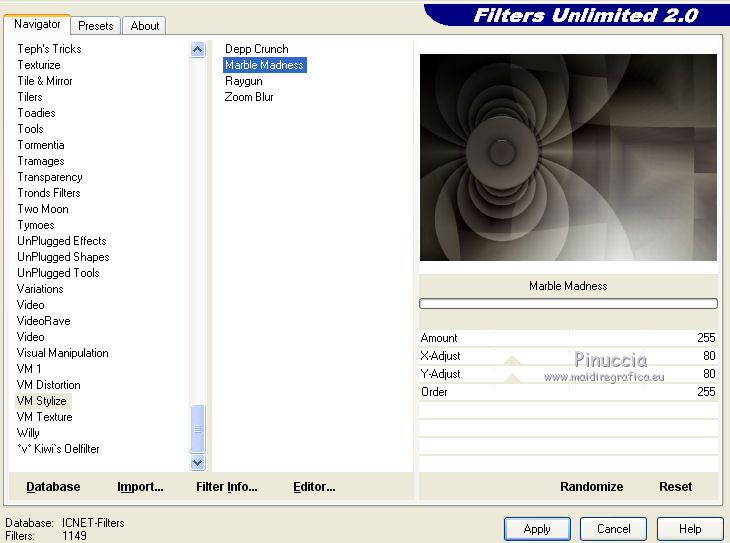Screen dimensions: 730x543
Task: Select the Transparency category
Action: pyautogui.click(x=50, y=177)
